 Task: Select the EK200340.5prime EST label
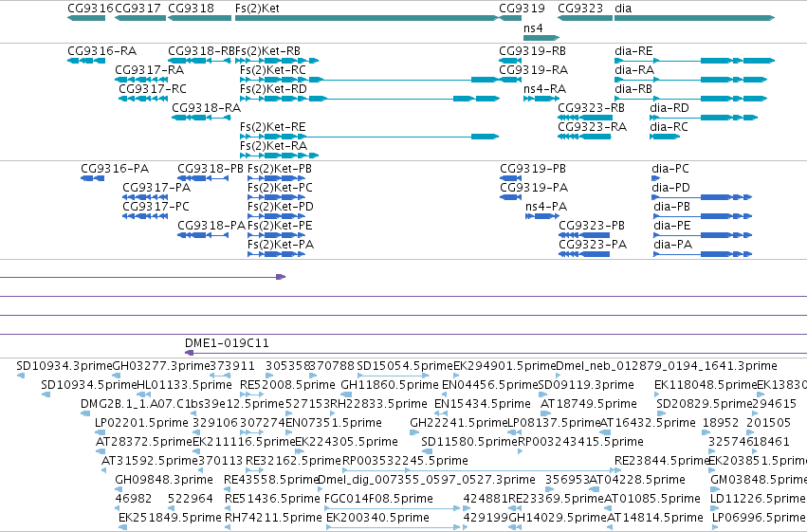[377, 519]
